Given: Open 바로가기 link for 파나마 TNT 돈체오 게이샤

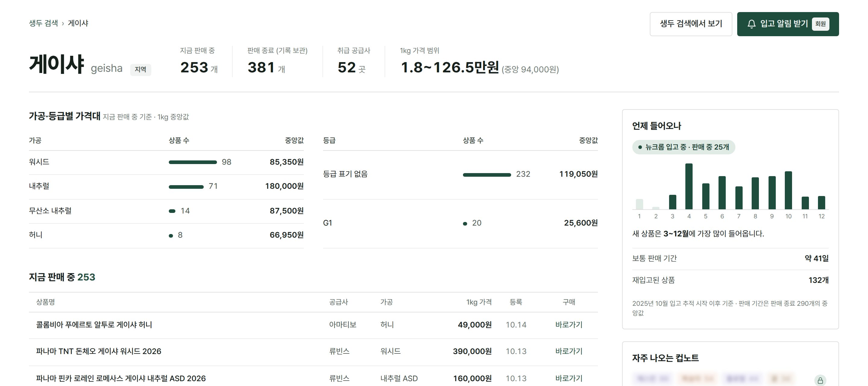Looking at the screenshot, I should point(569,351).
